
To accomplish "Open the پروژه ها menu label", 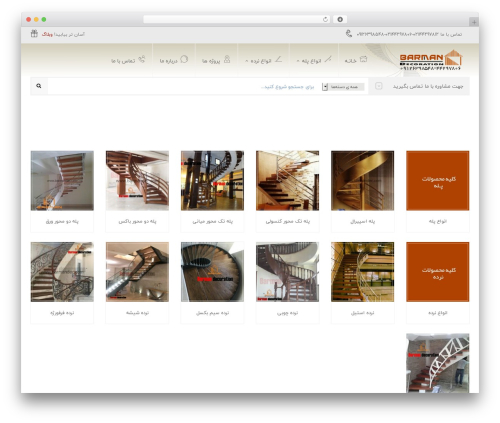I will coord(211,61).
